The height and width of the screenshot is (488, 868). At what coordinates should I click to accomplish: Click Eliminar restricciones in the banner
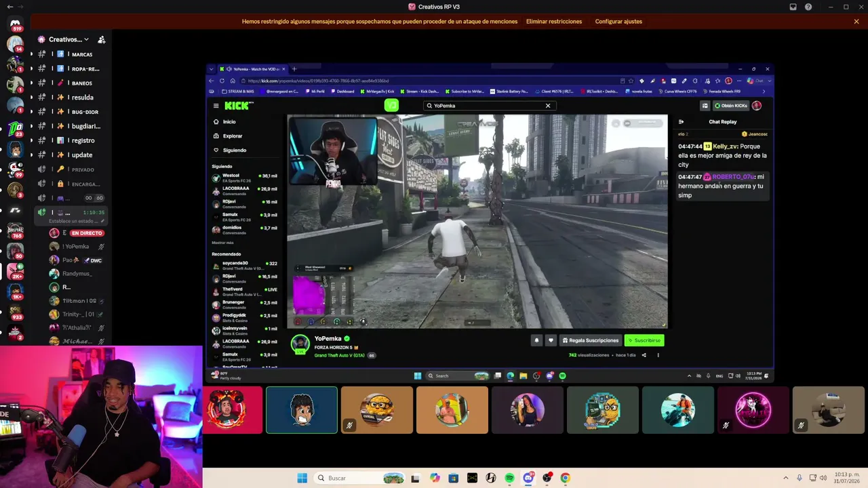(554, 22)
